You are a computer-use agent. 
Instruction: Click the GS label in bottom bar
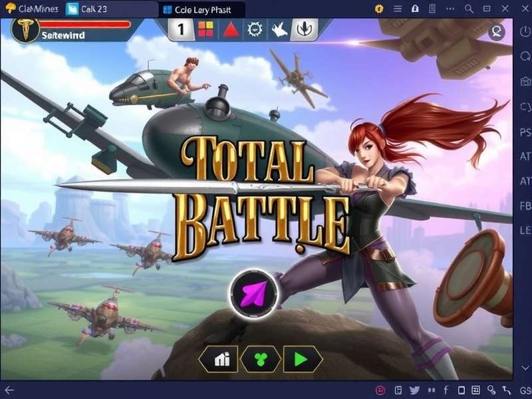click(525, 390)
